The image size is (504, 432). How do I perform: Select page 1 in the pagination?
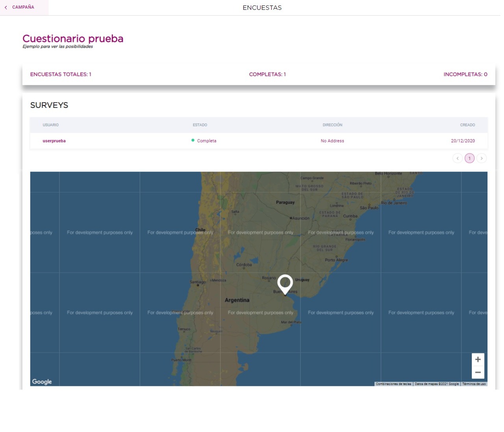tap(469, 158)
